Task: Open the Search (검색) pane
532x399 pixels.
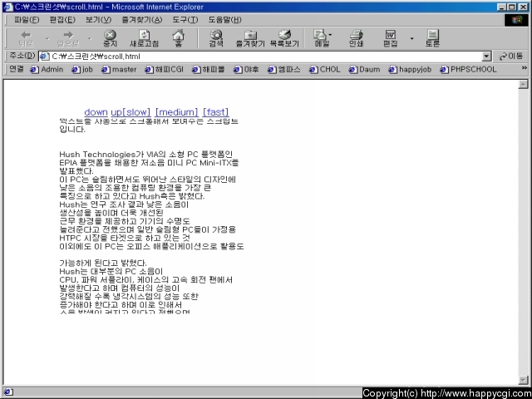Action: point(216,38)
